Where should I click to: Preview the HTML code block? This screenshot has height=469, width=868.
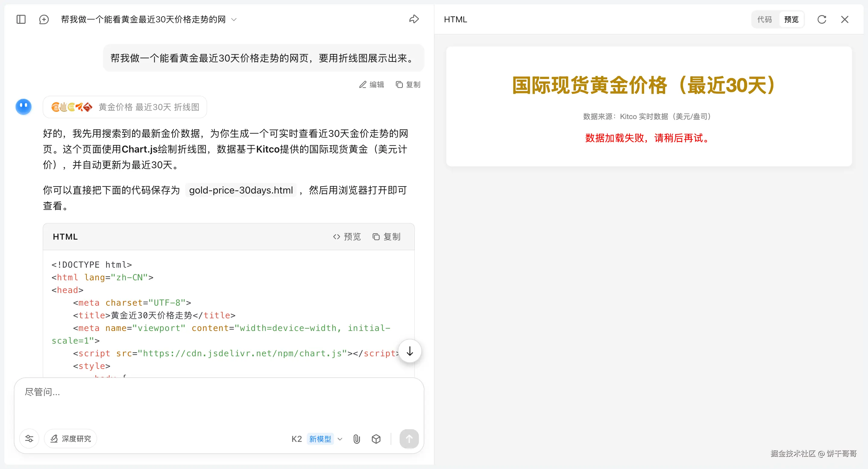click(x=347, y=237)
